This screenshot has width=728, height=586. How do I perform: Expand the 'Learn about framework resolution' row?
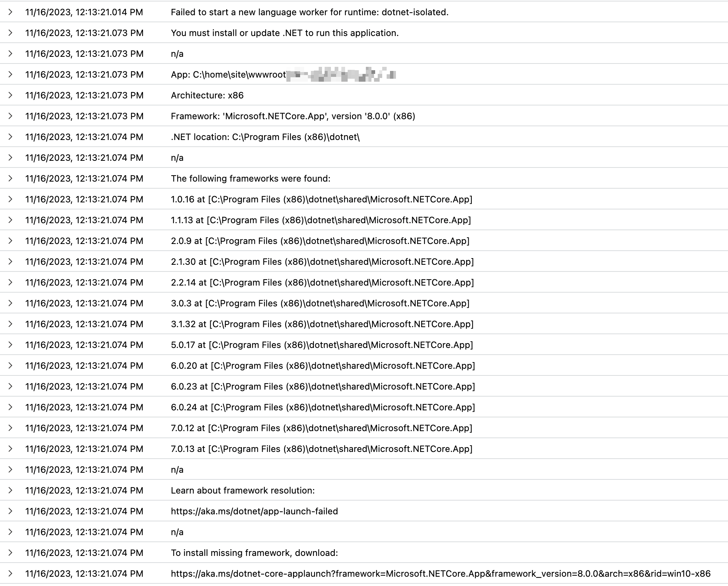tap(10, 491)
